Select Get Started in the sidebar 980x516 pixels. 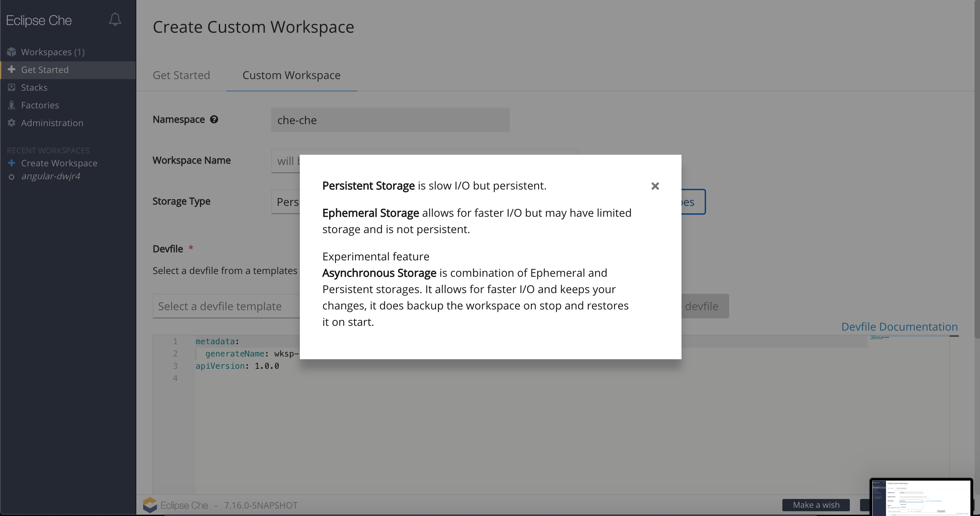click(x=68, y=70)
